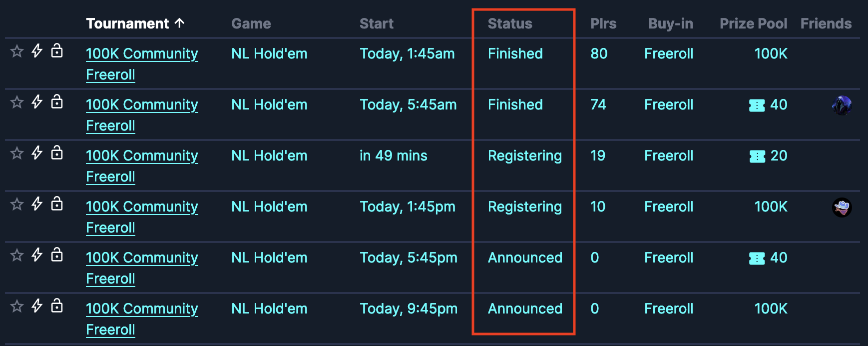Click lock icon in the 9:45pm row
The image size is (868, 346).
pyautogui.click(x=57, y=305)
